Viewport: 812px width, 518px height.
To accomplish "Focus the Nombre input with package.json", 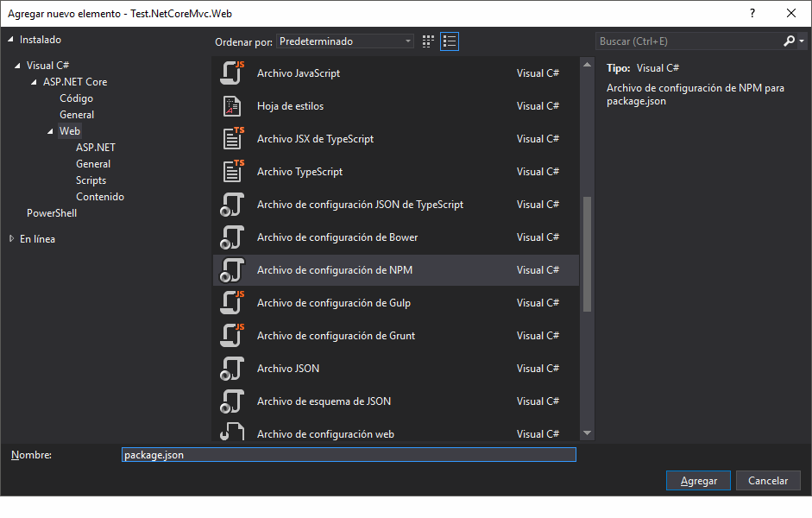I will pyautogui.click(x=349, y=455).
